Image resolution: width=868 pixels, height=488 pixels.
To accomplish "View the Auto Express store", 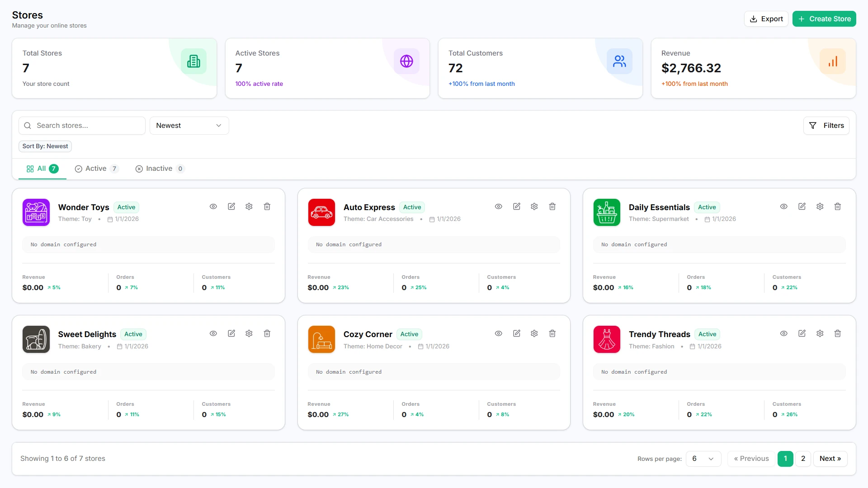I will [499, 206].
